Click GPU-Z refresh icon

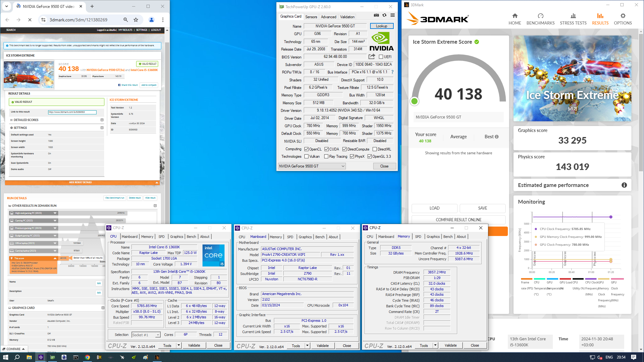384,15
